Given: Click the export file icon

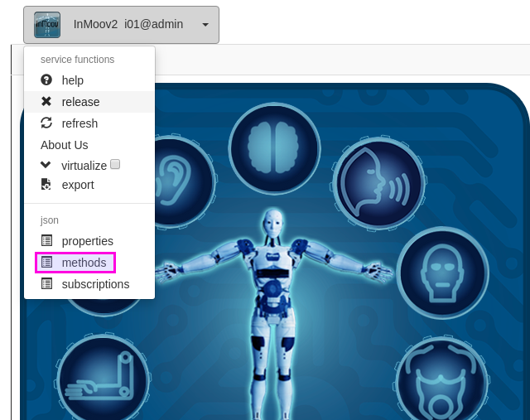Looking at the screenshot, I should 46,184.
